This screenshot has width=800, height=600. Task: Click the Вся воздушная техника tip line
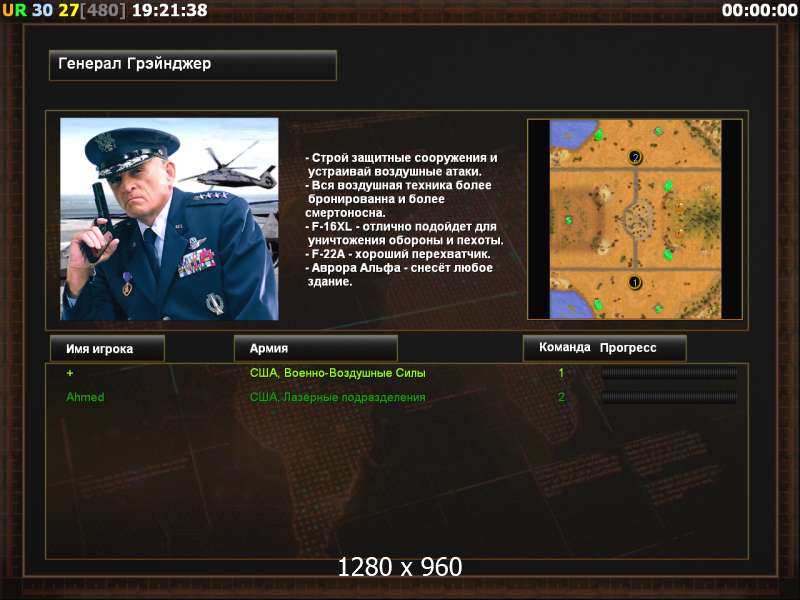398,198
